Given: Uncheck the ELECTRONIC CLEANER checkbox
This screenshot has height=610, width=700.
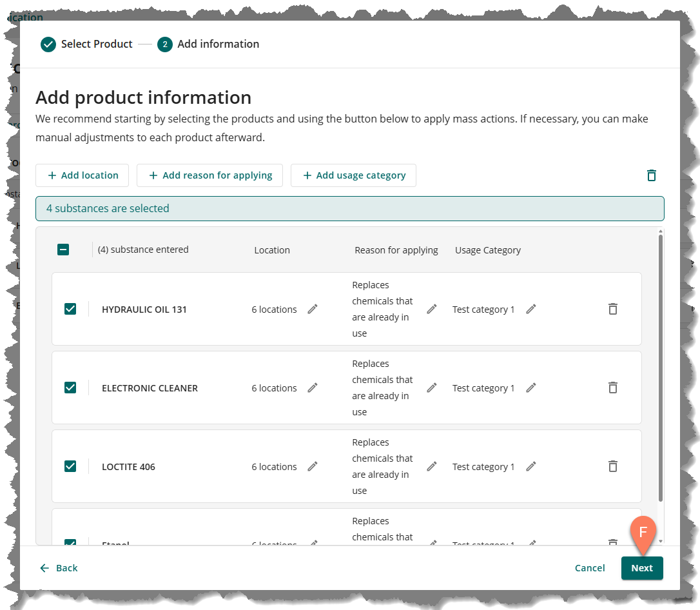Looking at the screenshot, I should (x=70, y=388).
